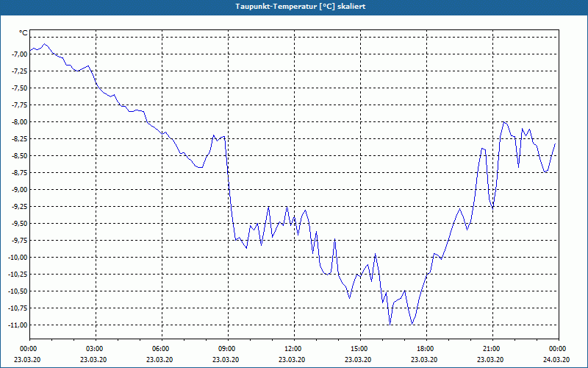Click the -8,75 y-axis label
Screen dimensions: 588x368
(20, 172)
